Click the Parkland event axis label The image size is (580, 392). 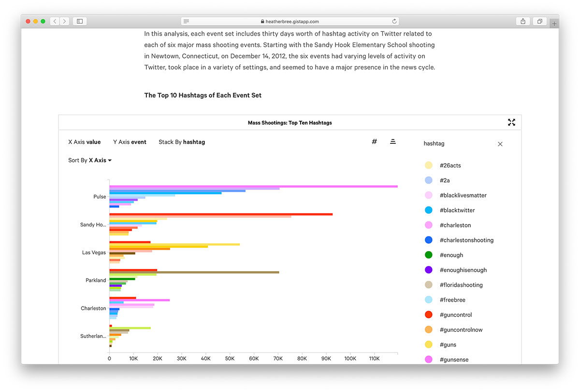pyautogui.click(x=96, y=280)
